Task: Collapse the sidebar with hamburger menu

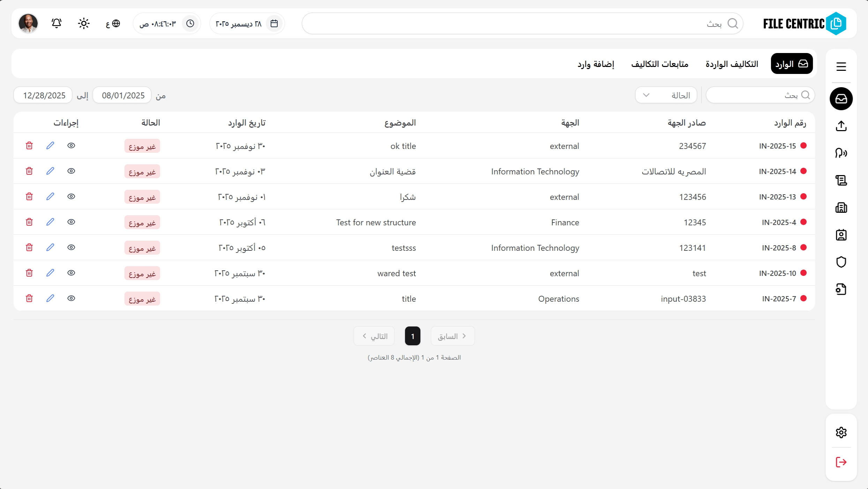Action: pos(841,67)
